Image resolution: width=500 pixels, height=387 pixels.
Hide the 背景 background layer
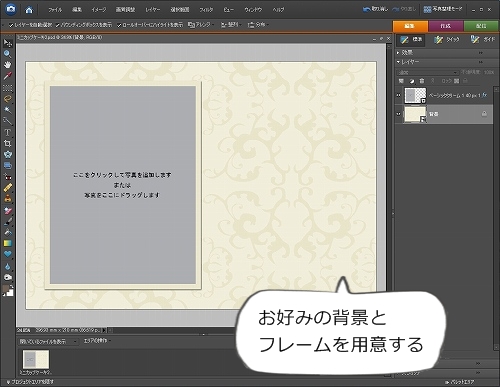point(398,114)
